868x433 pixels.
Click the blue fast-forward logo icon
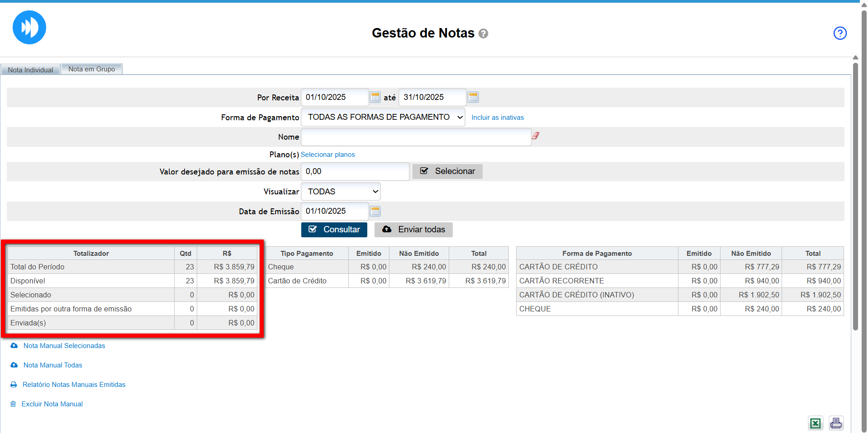click(x=29, y=28)
